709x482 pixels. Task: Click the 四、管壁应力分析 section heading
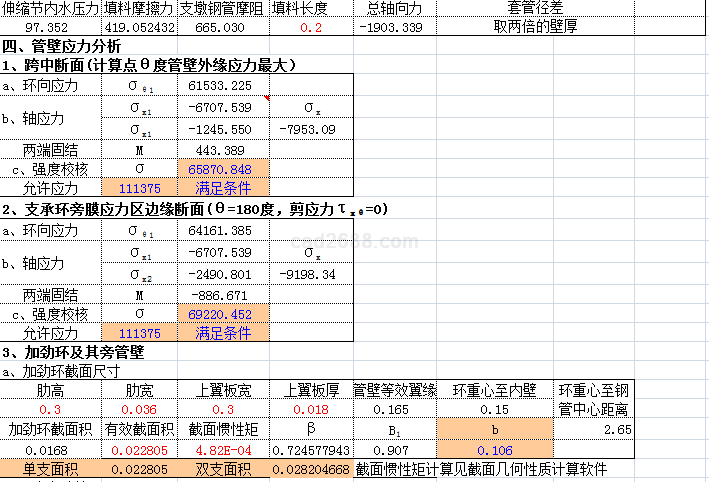point(62,47)
